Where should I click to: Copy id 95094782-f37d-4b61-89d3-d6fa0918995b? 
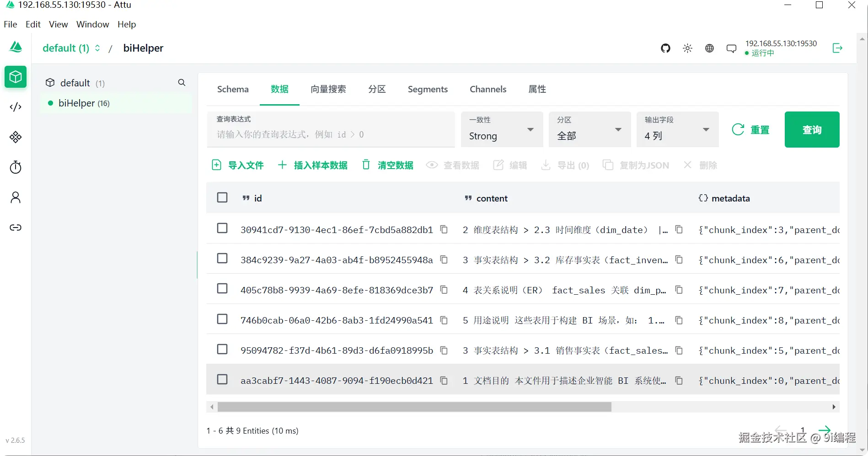coord(444,350)
